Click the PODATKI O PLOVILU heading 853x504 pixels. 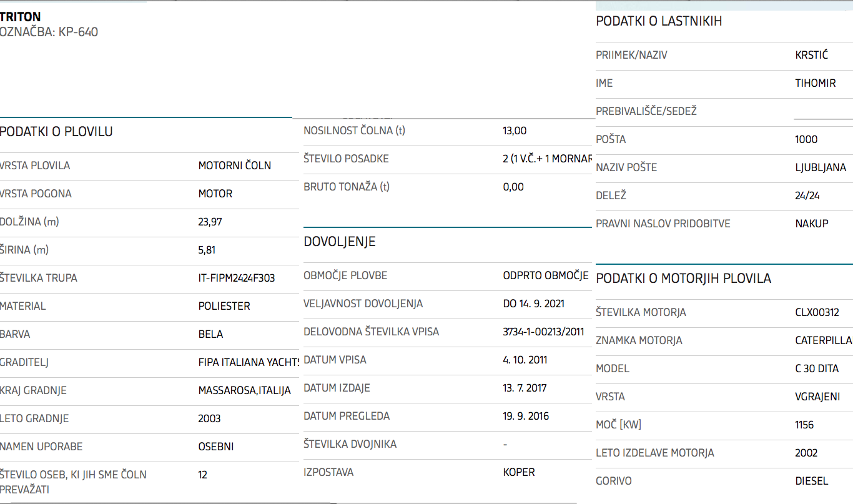coord(56,132)
